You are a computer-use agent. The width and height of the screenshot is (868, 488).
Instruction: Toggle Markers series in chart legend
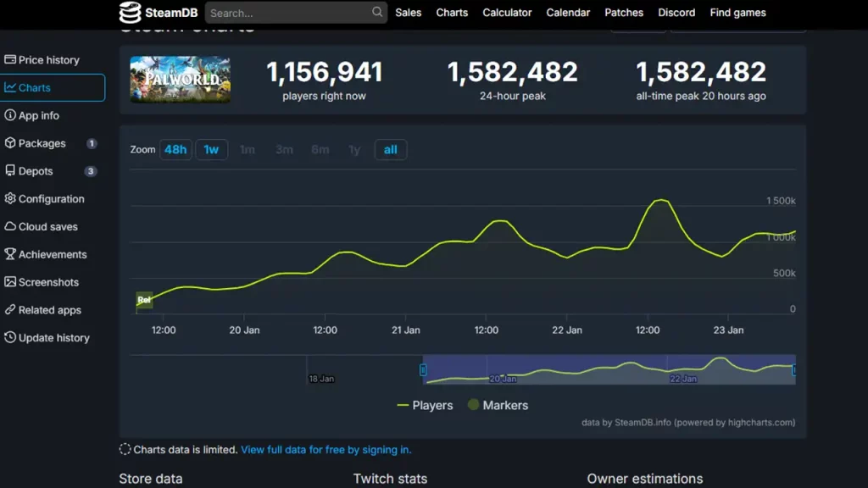[498, 405]
